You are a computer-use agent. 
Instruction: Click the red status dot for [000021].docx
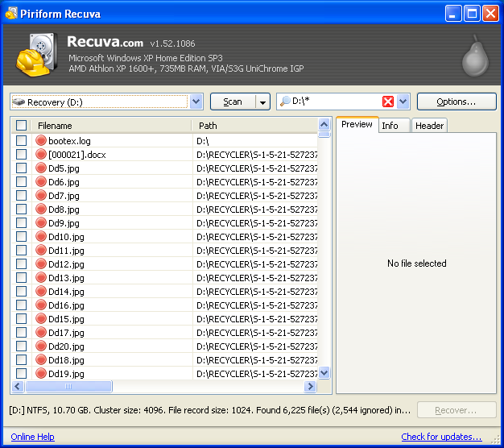click(41, 155)
